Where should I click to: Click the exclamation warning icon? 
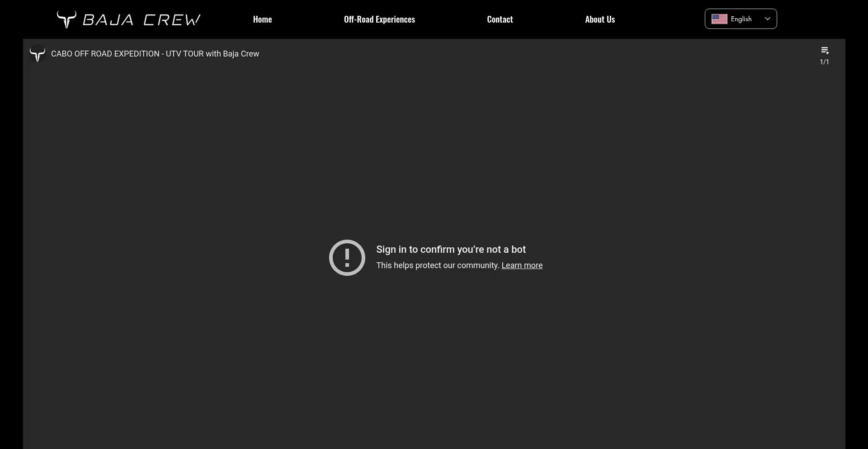tap(347, 258)
